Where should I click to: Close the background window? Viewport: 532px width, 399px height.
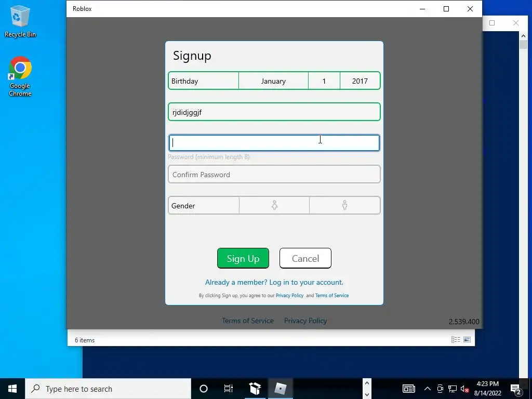point(516,23)
